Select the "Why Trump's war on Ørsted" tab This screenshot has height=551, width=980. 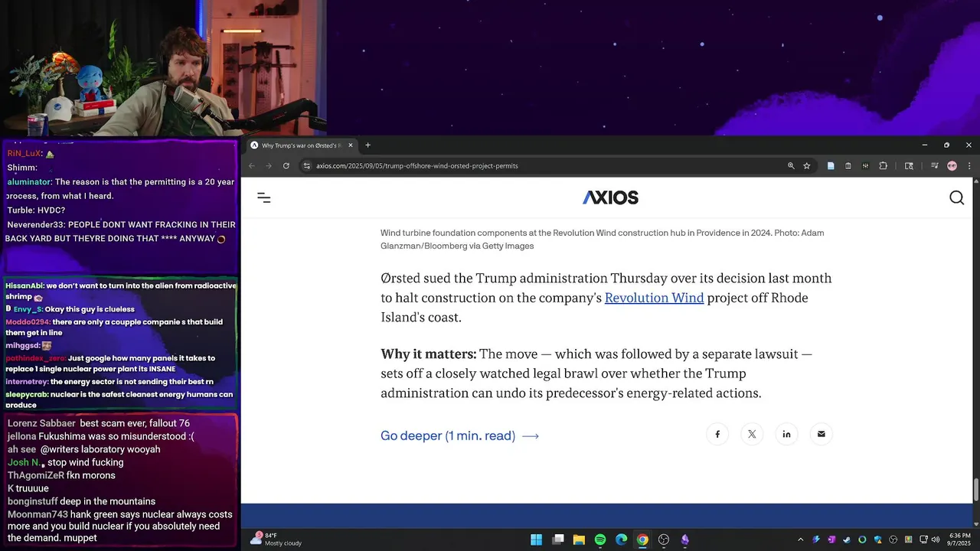pos(302,145)
